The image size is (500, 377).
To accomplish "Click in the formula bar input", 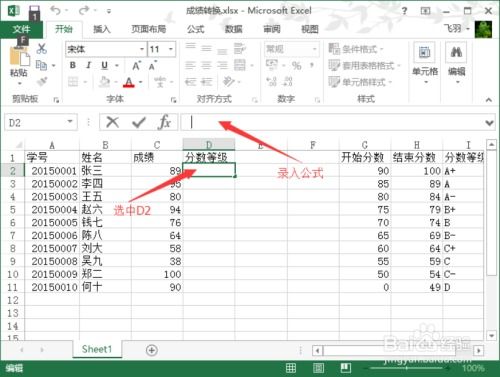I will pyautogui.click(x=332, y=122).
